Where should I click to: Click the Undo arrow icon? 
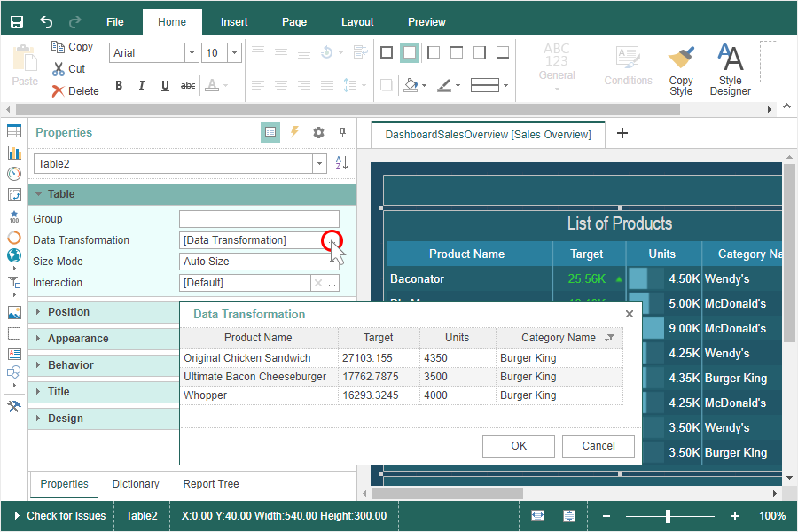pyautogui.click(x=46, y=21)
